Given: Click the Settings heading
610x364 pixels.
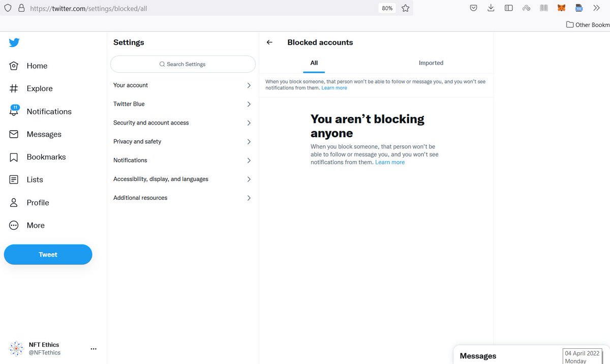Looking at the screenshot, I should pyautogui.click(x=129, y=43).
